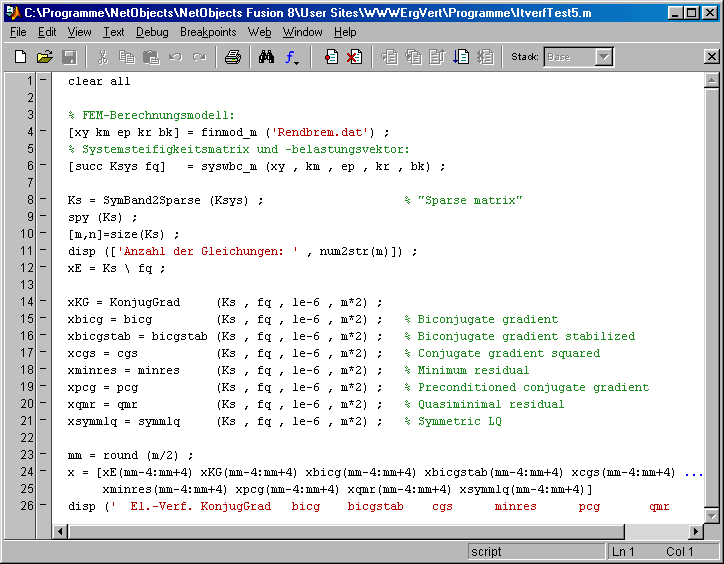
Task: Create a new file with the New icon
Action: point(20,57)
